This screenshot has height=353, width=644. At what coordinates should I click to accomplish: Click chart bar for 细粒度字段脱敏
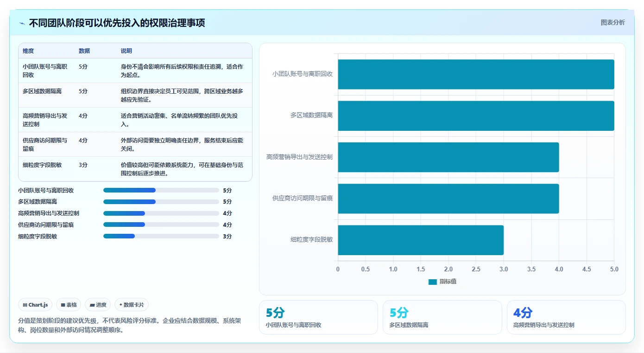(421, 240)
